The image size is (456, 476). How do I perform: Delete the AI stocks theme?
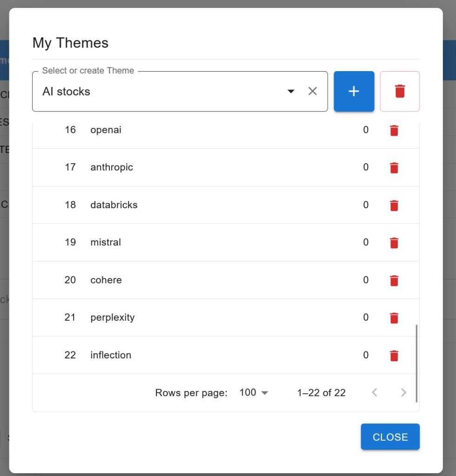coord(400,92)
